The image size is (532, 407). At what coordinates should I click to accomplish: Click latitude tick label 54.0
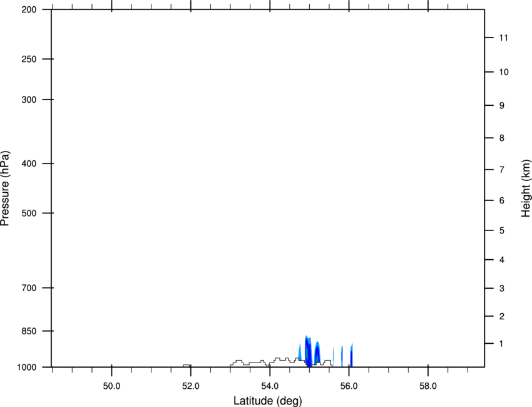coord(270,386)
